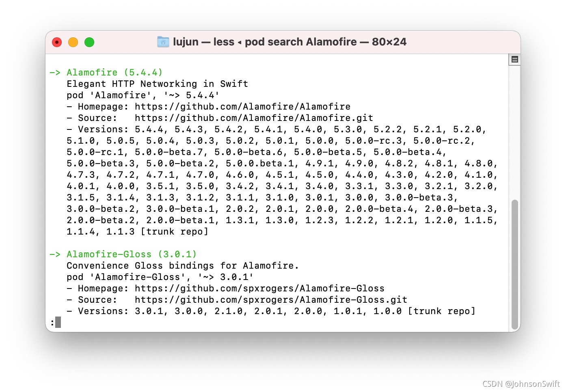Click version 4.9.1 in the versions list
566x392 pixels.
(x=319, y=164)
